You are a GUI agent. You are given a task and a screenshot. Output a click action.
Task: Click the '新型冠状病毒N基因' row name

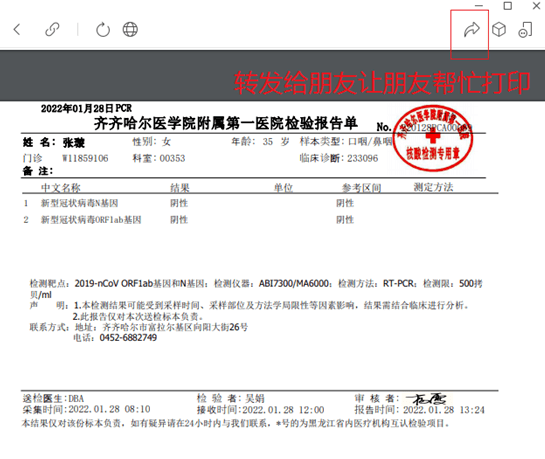pyautogui.click(x=80, y=203)
